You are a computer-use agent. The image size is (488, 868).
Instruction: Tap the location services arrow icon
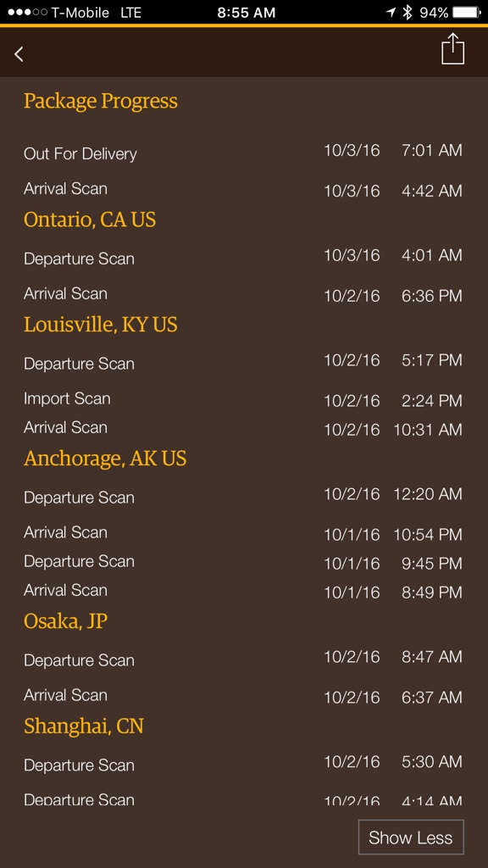[x=391, y=12]
